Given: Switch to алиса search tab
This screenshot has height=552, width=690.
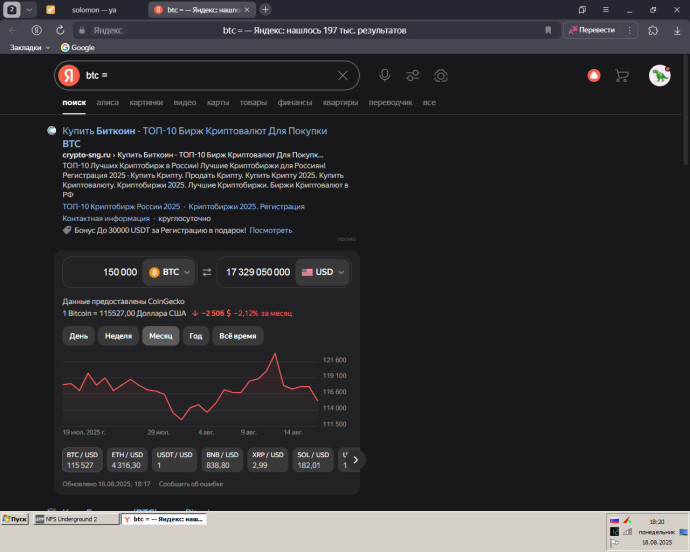Looking at the screenshot, I should pyautogui.click(x=108, y=103).
